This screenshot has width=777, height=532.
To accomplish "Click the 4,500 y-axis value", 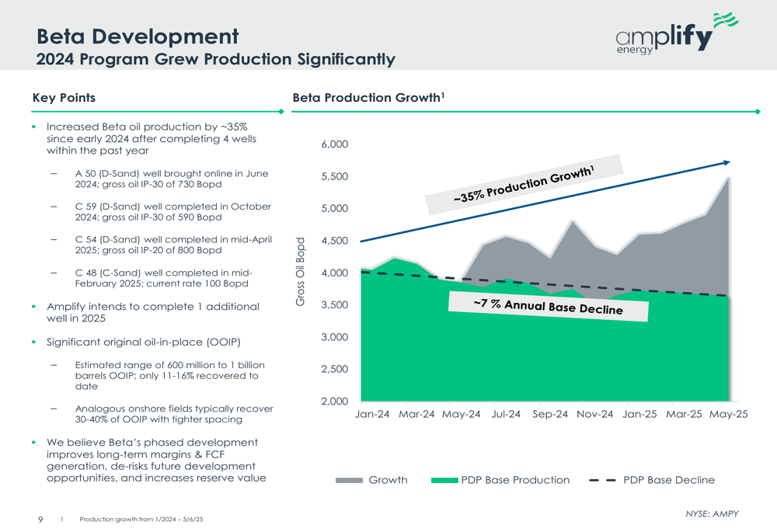I will point(334,241).
